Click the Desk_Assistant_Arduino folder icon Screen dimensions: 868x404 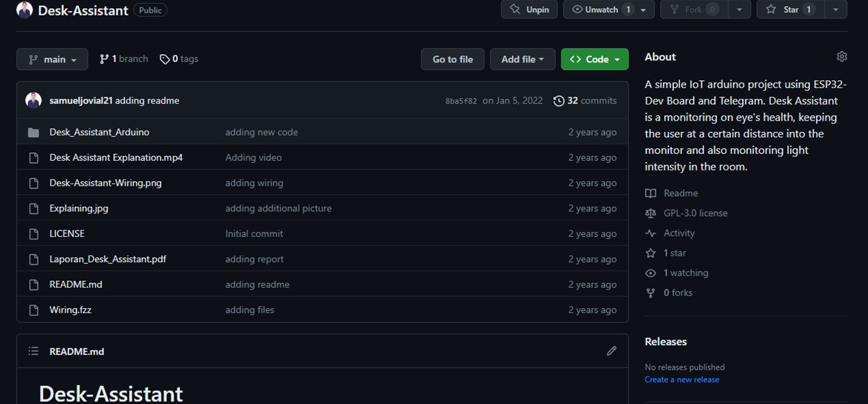coord(34,133)
